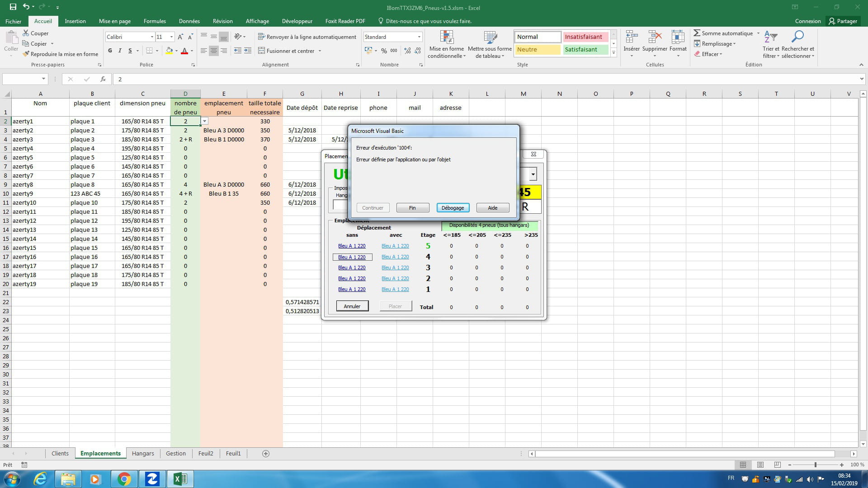868x488 pixels.
Task: Click the Aide button in error dialog
Action: (492, 208)
